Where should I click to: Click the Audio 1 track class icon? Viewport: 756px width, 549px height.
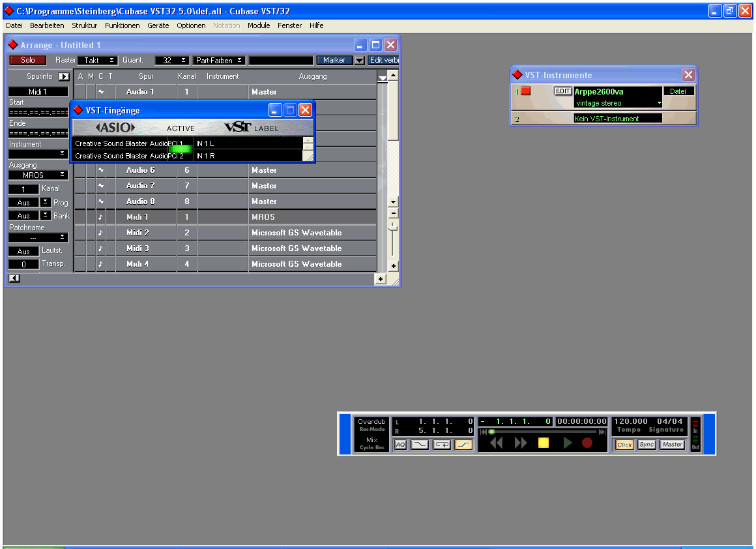coord(101,92)
